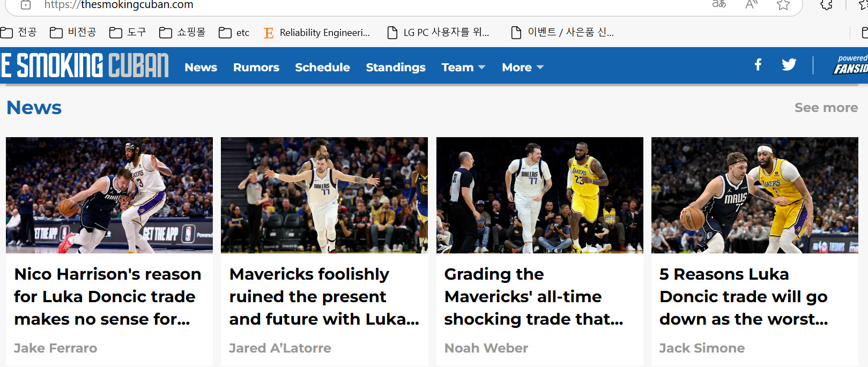Image resolution: width=868 pixels, height=367 pixels.
Task: Click the See more link
Action: [826, 108]
